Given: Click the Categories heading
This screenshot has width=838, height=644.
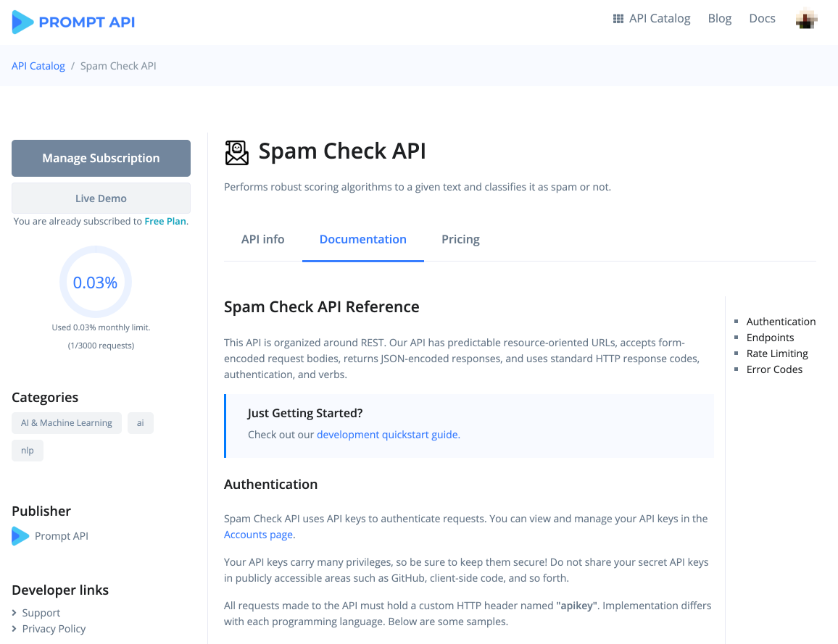Looking at the screenshot, I should point(45,397).
